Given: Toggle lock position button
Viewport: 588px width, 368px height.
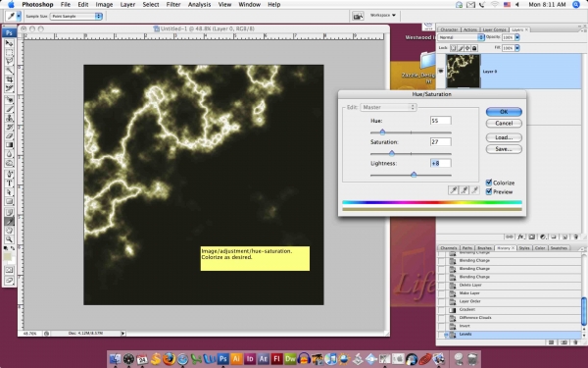Looking at the screenshot, I should click(467, 48).
